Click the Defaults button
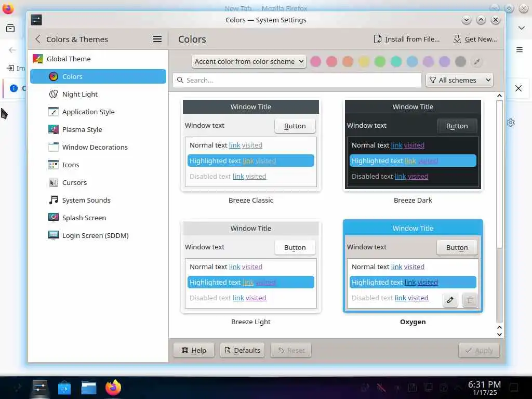 243,350
